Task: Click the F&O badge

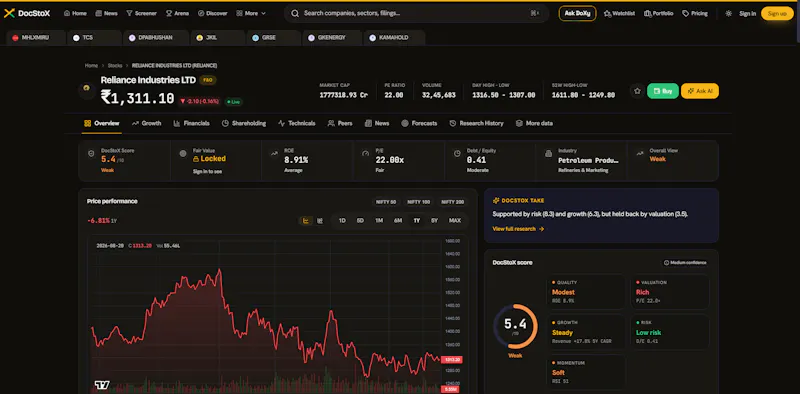Action: point(207,80)
